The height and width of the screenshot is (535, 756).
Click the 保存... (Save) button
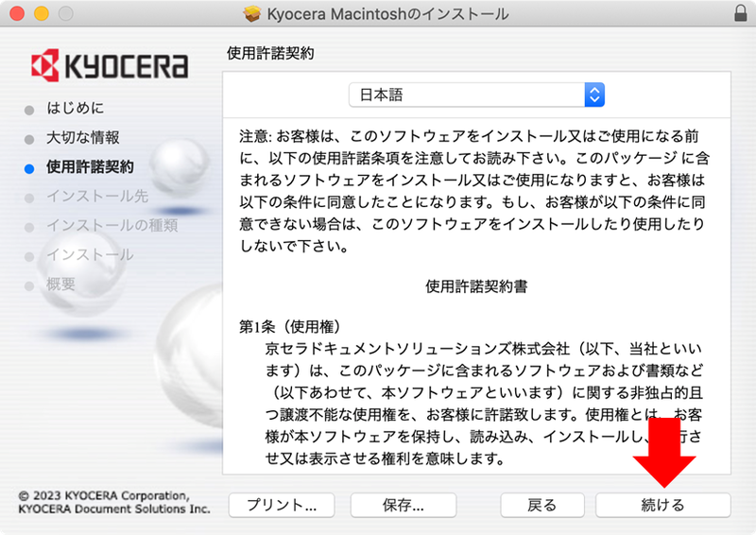(x=404, y=505)
